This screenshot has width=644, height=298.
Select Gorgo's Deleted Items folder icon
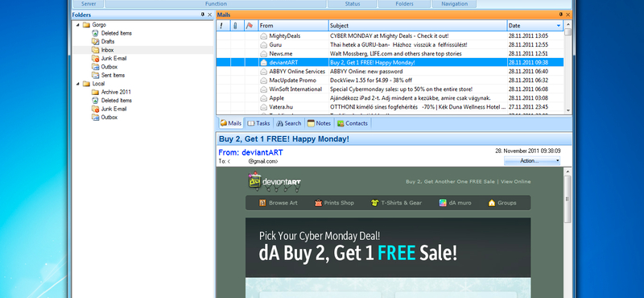click(95, 33)
